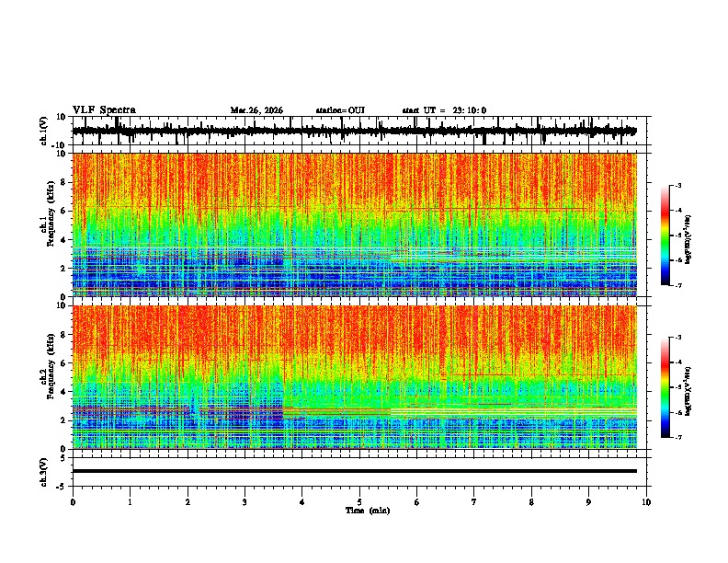
Task: Click the "8" kHz tick of ch.1 spectrogram
Action: click(x=64, y=182)
